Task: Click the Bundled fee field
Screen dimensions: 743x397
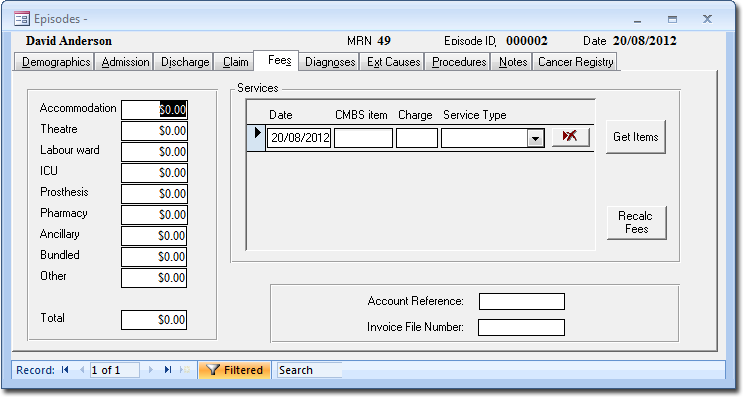Action: click(154, 257)
